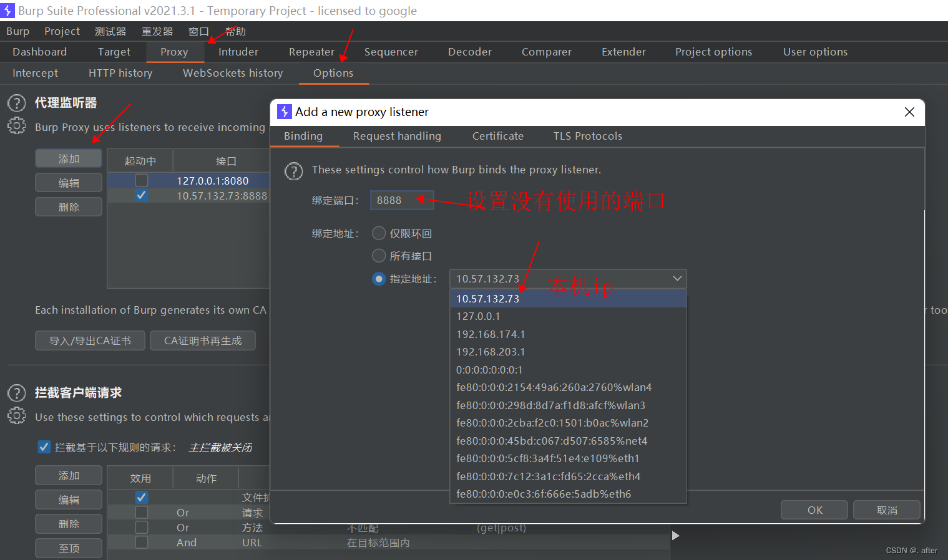Switch to the Target tab
948x560 pixels.
pyautogui.click(x=114, y=52)
